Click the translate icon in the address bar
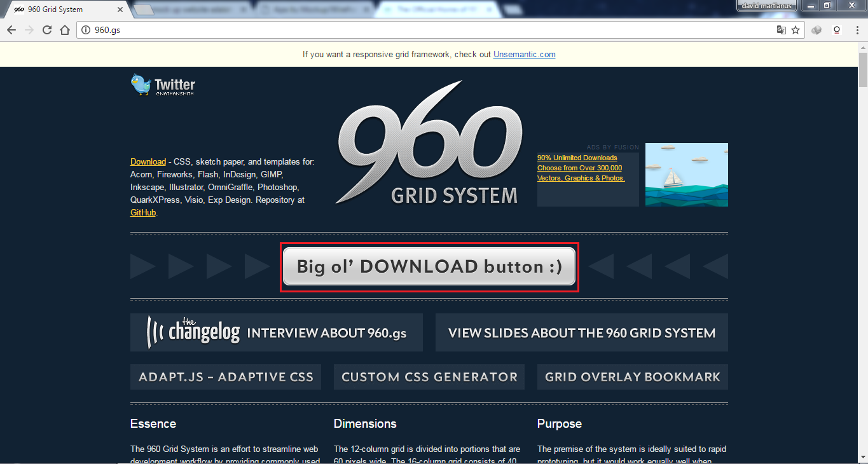Viewport: 868px width, 464px height. (781, 29)
